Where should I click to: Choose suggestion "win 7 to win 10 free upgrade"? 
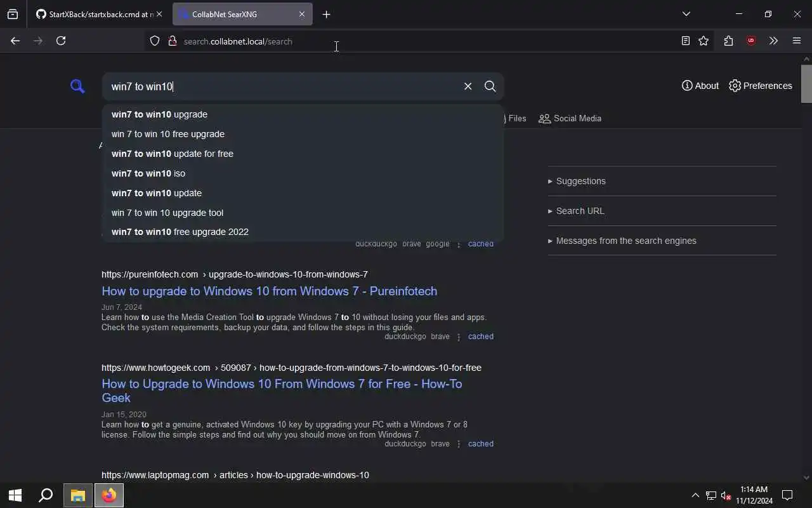(x=303, y=134)
